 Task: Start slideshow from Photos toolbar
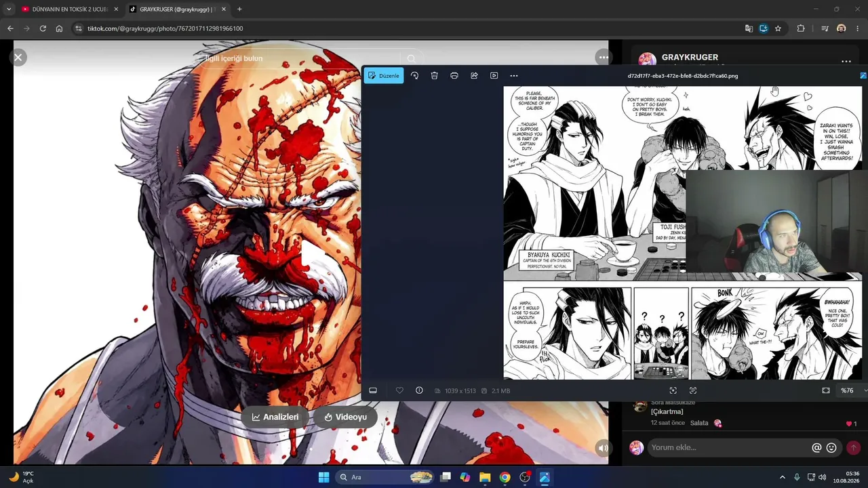494,75
